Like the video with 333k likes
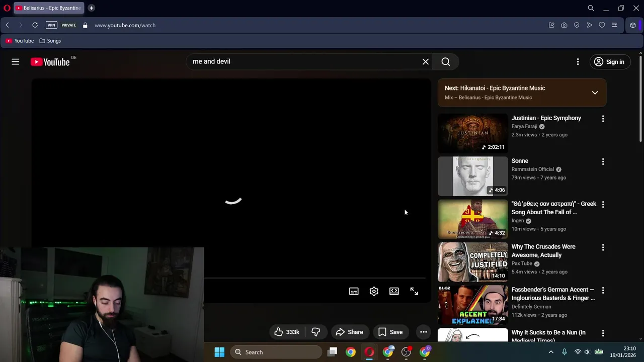Image resolution: width=644 pixels, height=362 pixels. click(x=287, y=332)
